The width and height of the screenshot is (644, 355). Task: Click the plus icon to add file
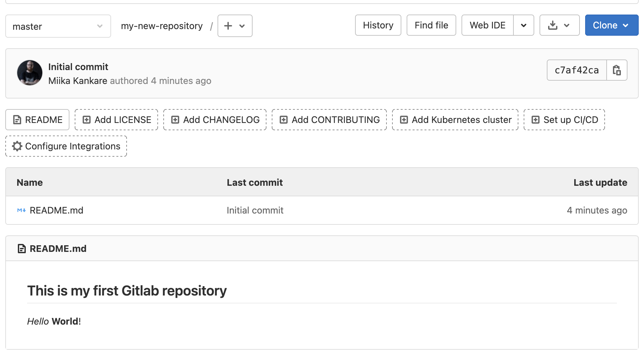click(x=228, y=26)
